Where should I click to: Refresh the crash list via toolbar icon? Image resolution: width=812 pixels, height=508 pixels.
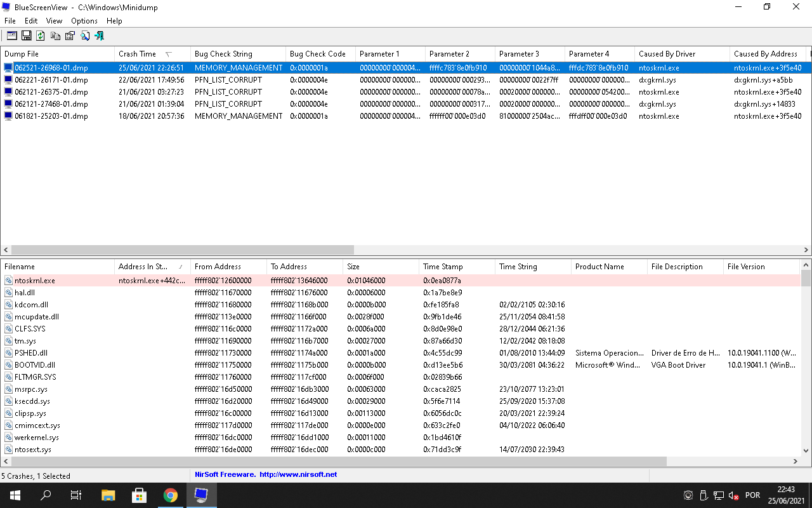coord(41,36)
